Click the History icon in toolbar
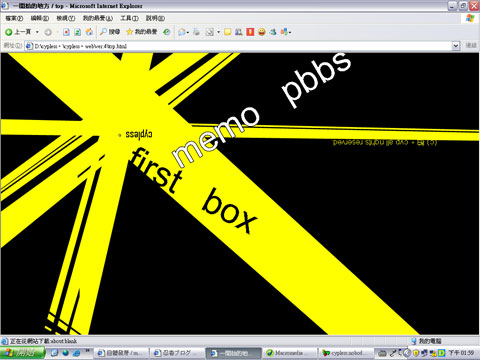The width and height of the screenshot is (480, 360). coord(167,32)
